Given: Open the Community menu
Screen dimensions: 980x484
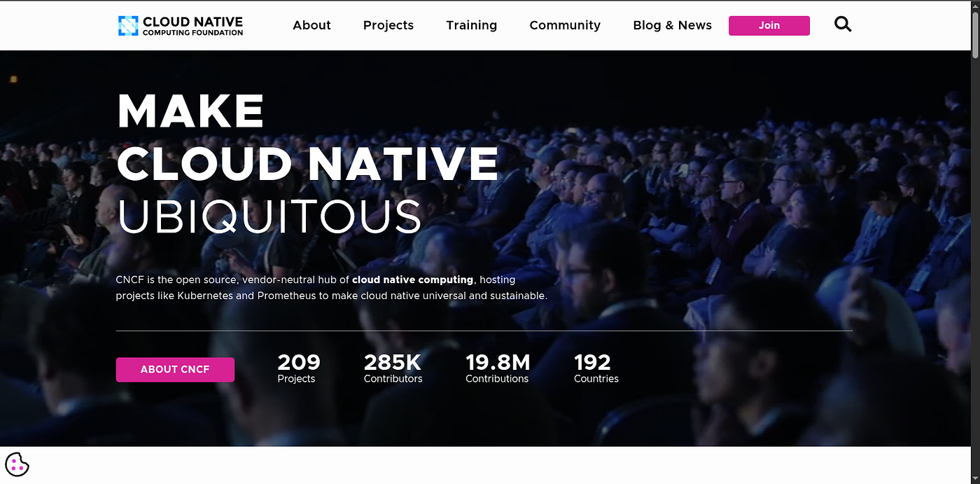Looking at the screenshot, I should (x=565, y=25).
